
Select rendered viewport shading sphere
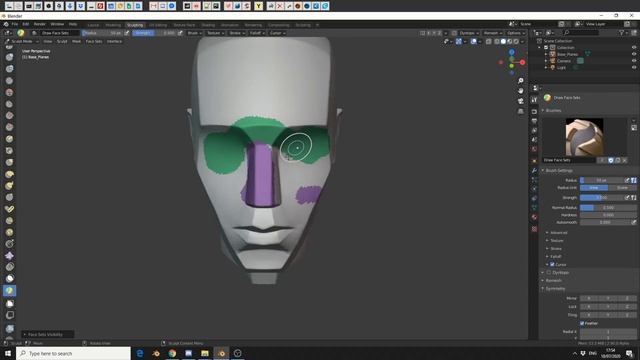(x=516, y=41)
